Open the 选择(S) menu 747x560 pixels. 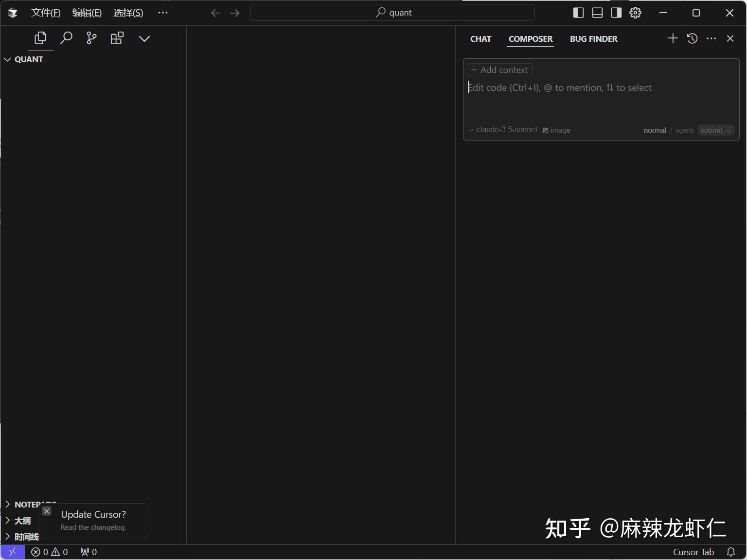click(128, 13)
